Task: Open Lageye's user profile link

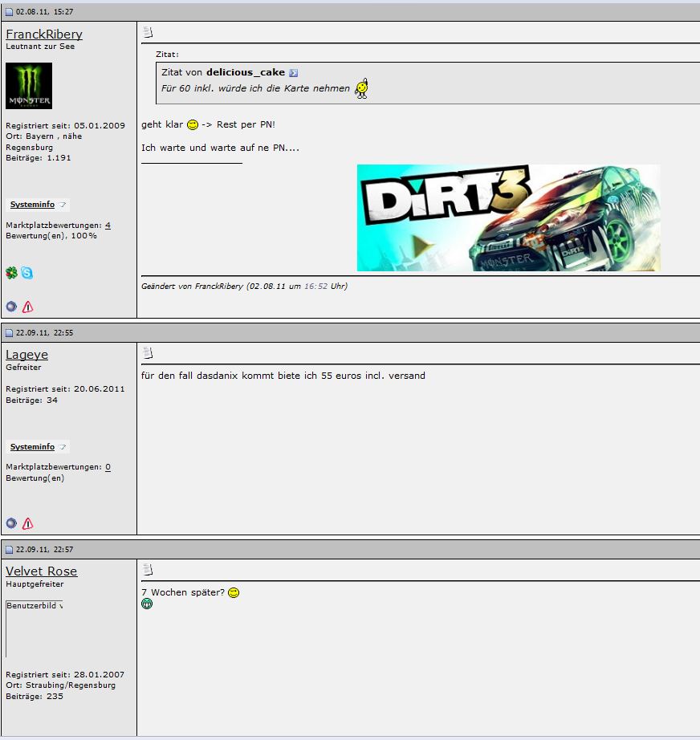Action: click(27, 355)
